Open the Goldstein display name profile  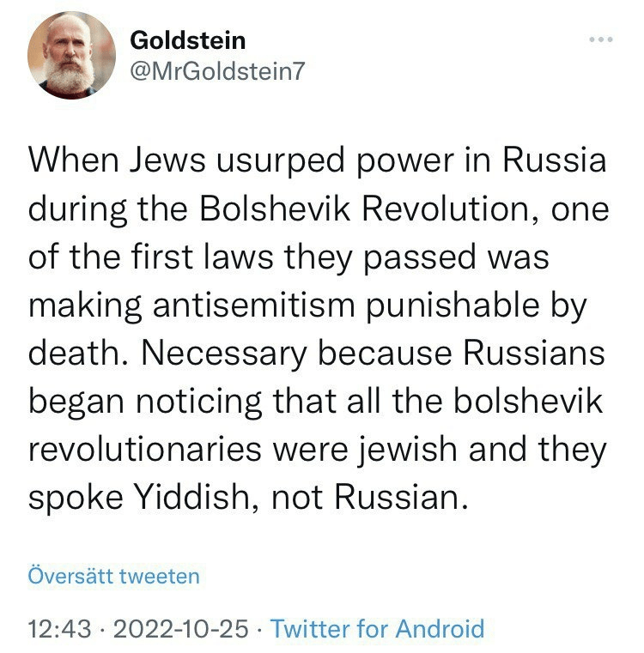pyautogui.click(x=186, y=40)
